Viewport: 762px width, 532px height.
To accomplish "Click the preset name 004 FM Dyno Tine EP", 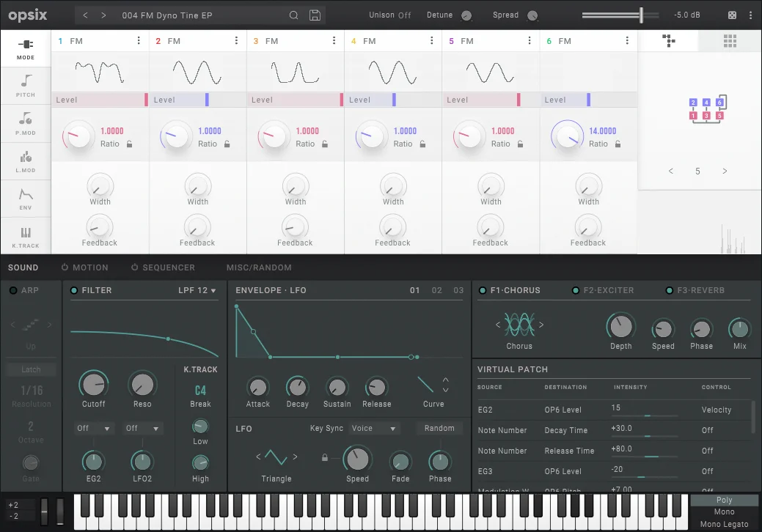I will pyautogui.click(x=167, y=15).
